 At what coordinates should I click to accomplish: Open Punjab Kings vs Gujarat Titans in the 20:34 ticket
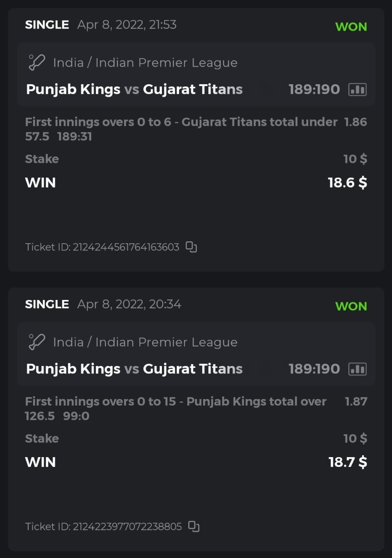(x=134, y=369)
